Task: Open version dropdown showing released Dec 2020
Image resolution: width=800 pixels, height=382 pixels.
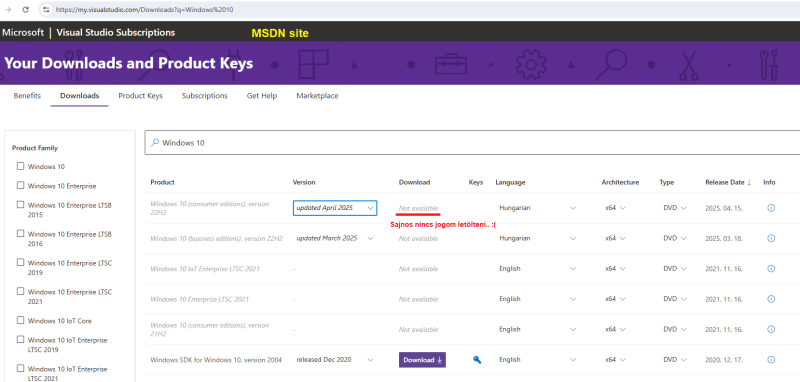Action: (335, 360)
